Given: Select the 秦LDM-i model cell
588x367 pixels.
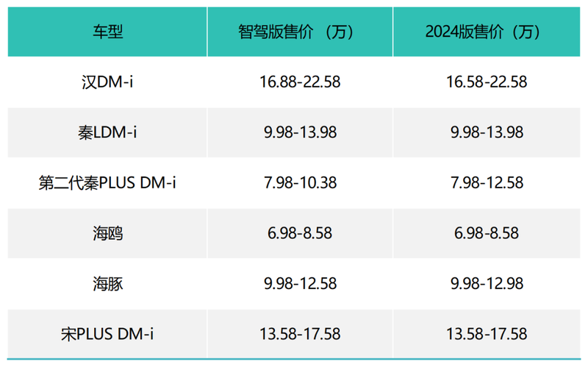Looking at the screenshot, I should pyautogui.click(x=107, y=132).
